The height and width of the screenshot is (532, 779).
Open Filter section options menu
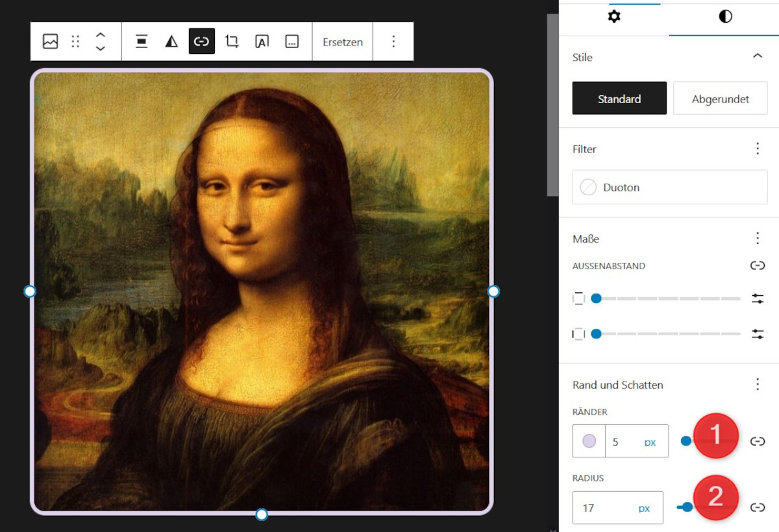(x=757, y=149)
